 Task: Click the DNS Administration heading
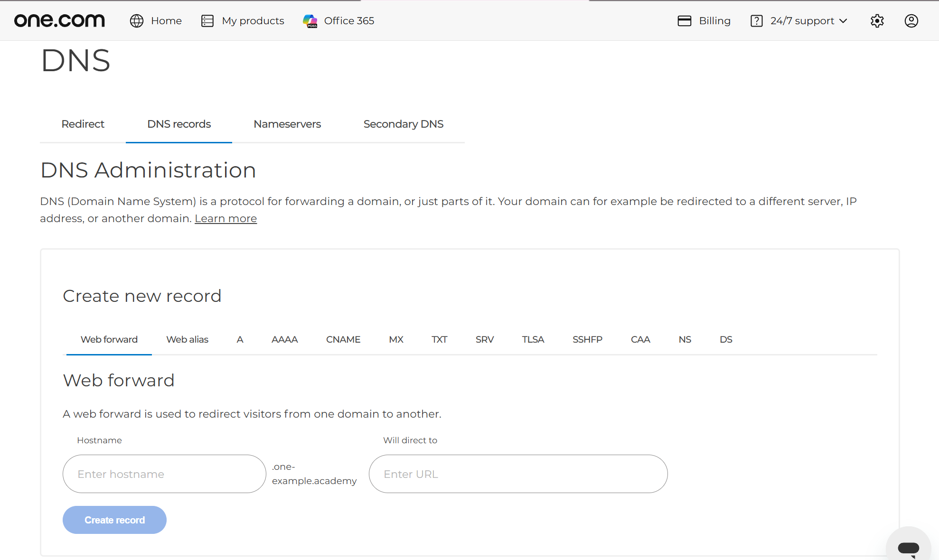(148, 170)
